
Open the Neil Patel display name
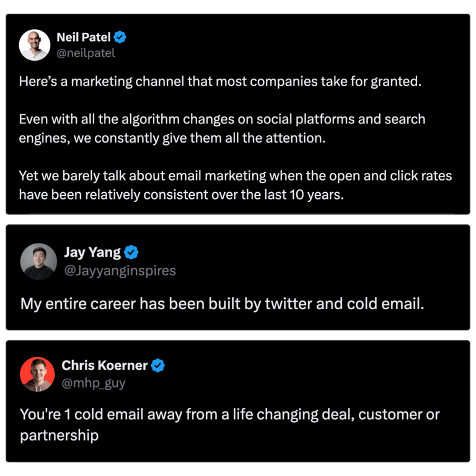coord(84,37)
